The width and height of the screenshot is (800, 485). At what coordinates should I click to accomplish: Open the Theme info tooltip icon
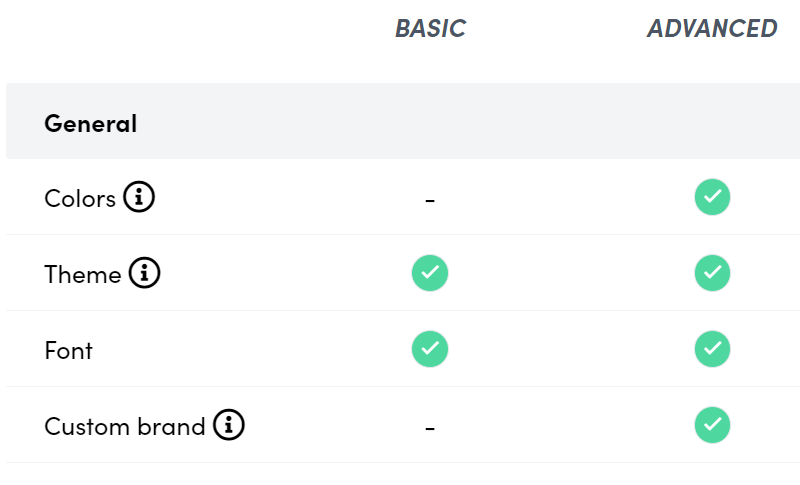pyautogui.click(x=144, y=273)
